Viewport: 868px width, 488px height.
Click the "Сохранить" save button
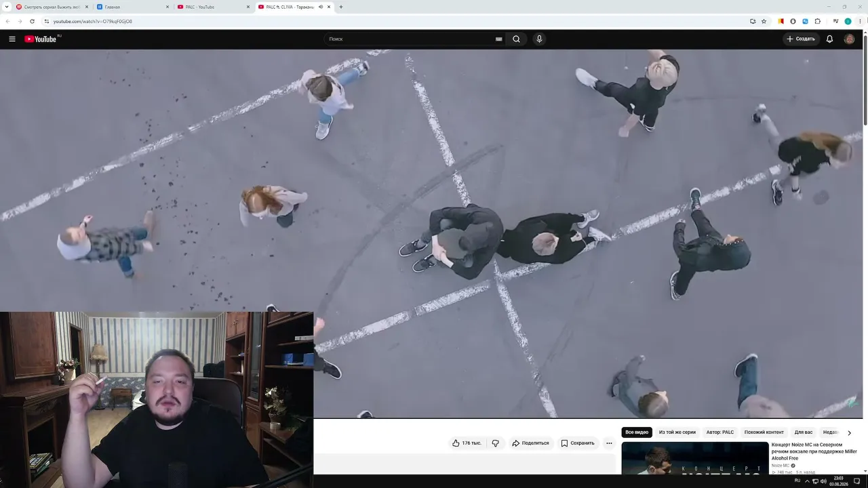[x=578, y=443]
